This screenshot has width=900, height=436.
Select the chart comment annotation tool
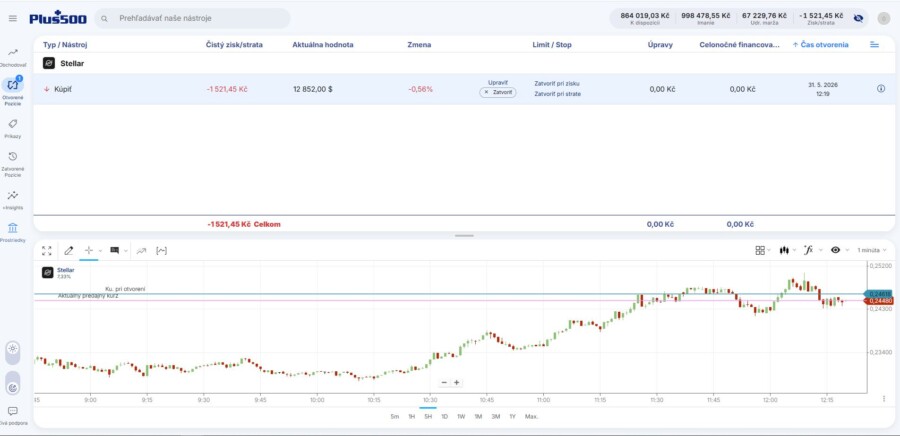click(x=114, y=251)
